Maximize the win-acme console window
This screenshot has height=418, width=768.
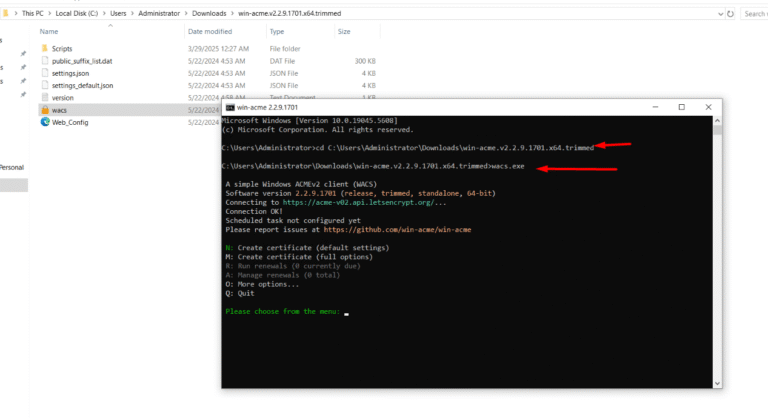click(x=681, y=107)
